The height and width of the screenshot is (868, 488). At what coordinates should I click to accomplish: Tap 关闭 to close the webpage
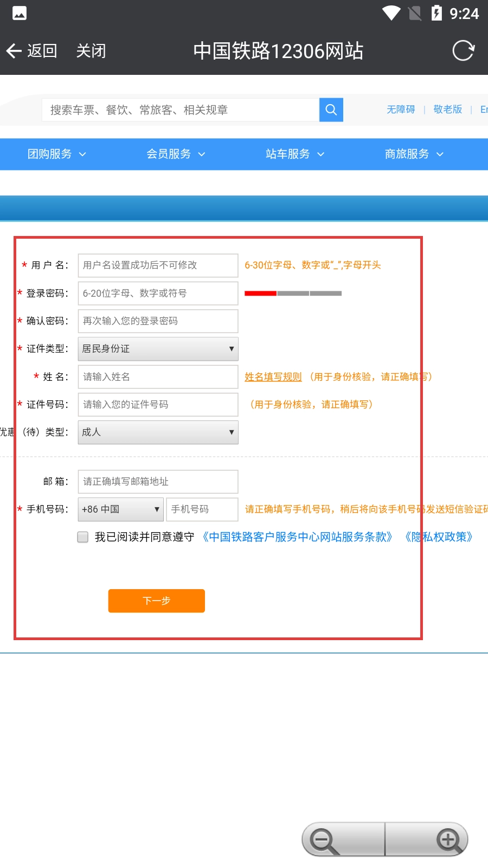click(91, 51)
